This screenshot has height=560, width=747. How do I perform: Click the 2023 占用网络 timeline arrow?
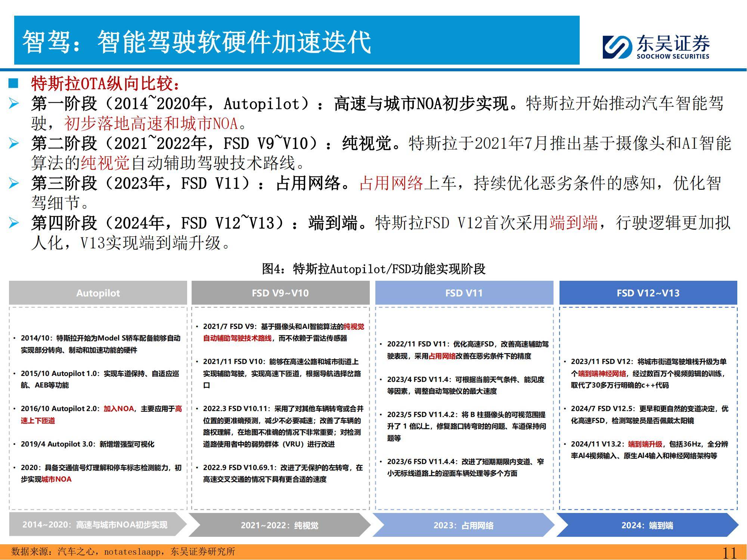click(x=463, y=525)
